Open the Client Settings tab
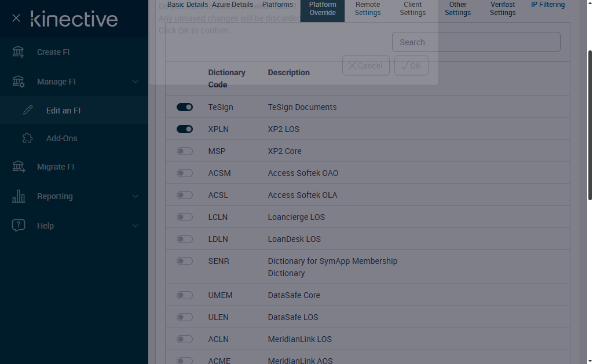Viewport: 593px width, 364px height. point(412,9)
